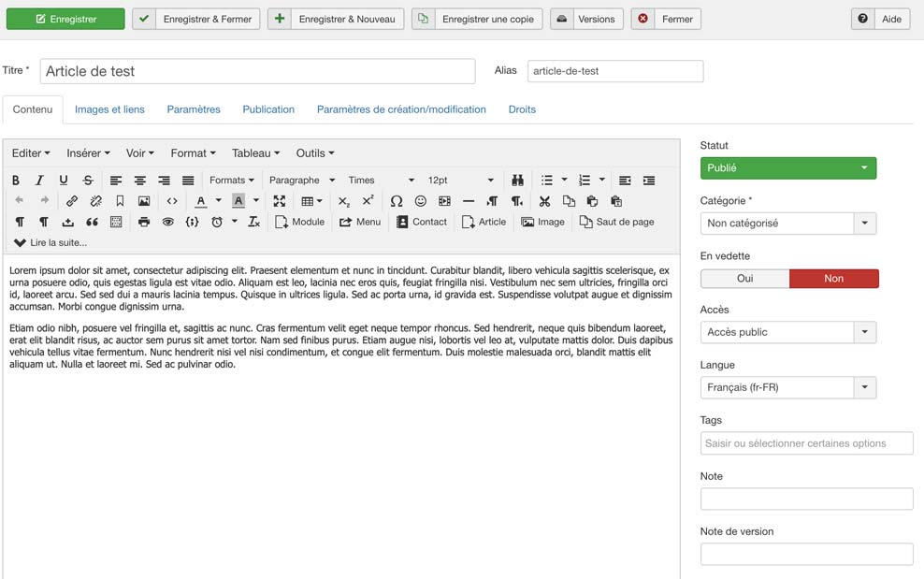Open the table insert dropdown
Image resolution: width=924 pixels, height=579 pixels.
point(311,201)
